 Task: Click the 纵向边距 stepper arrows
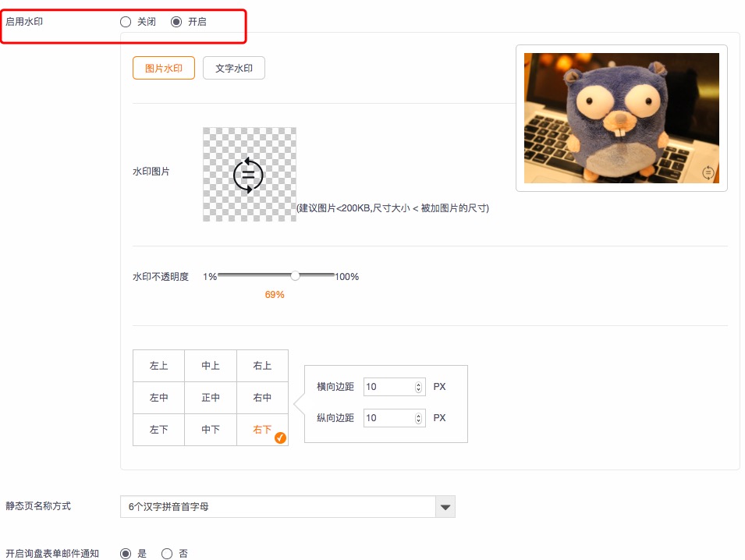(x=418, y=419)
